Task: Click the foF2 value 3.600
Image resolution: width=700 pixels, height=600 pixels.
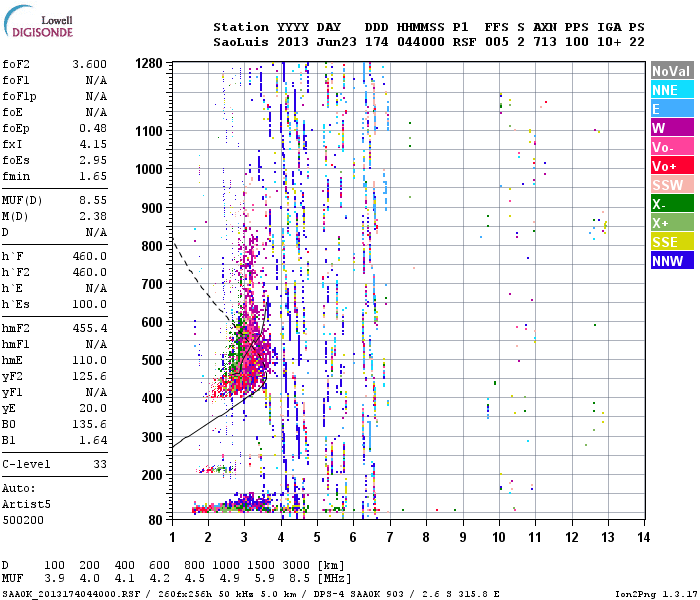Action: (x=90, y=64)
